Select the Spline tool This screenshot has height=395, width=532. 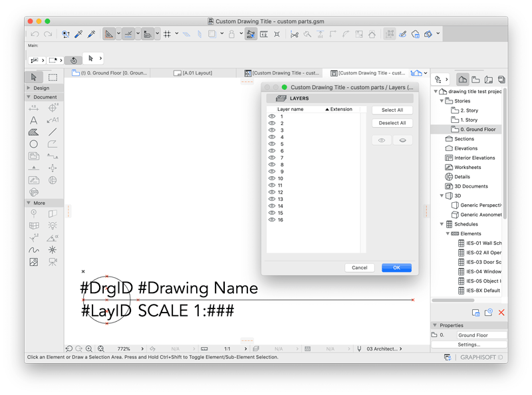point(34,251)
